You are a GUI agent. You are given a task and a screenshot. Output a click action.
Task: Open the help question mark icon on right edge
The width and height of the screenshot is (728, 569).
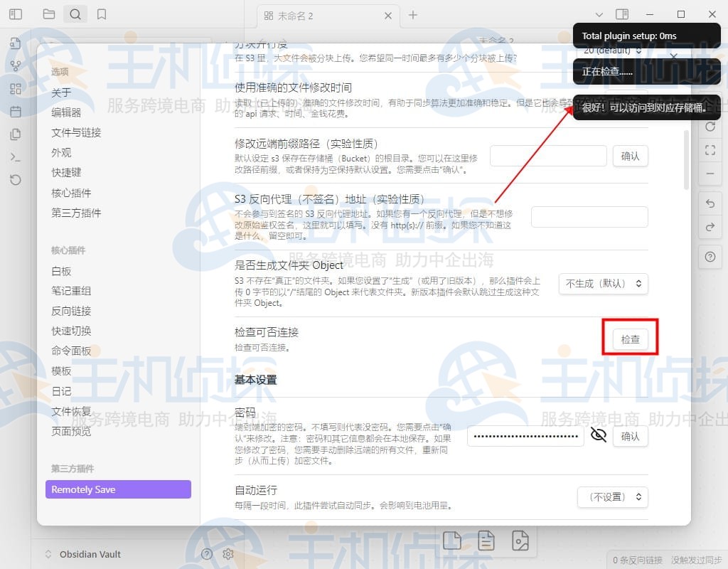(710, 257)
